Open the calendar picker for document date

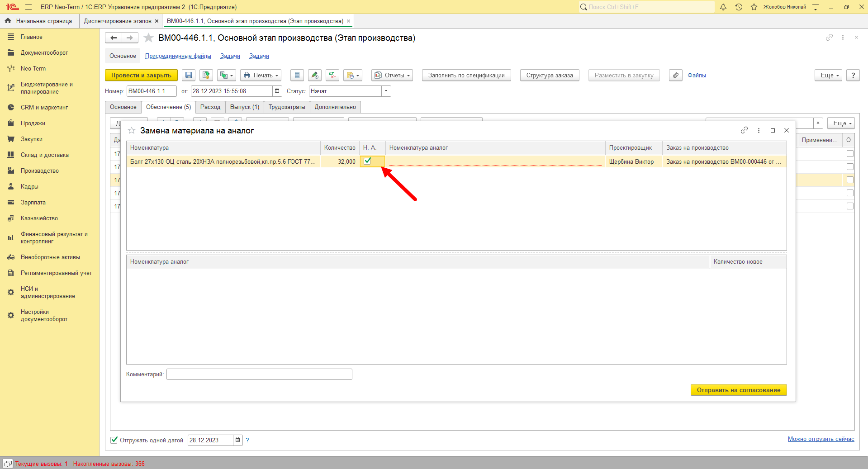pos(277,91)
